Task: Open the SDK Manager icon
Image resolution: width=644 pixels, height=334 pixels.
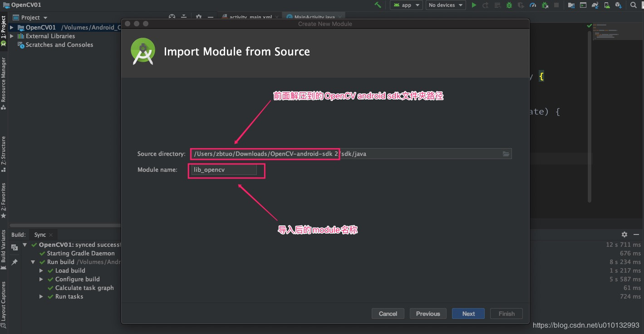Action: point(619,5)
